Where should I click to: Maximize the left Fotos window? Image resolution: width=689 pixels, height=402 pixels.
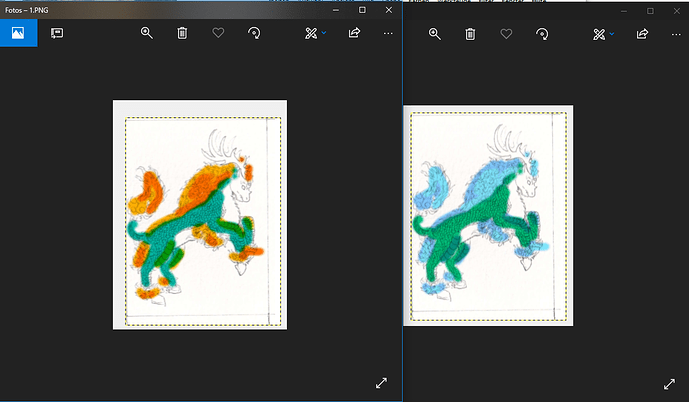point(362,9)
